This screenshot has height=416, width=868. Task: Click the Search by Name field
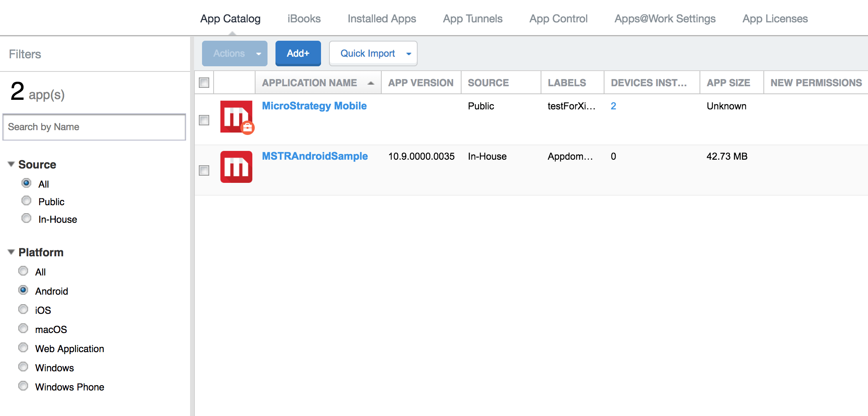pyautogui.click(x=94, y=127)
